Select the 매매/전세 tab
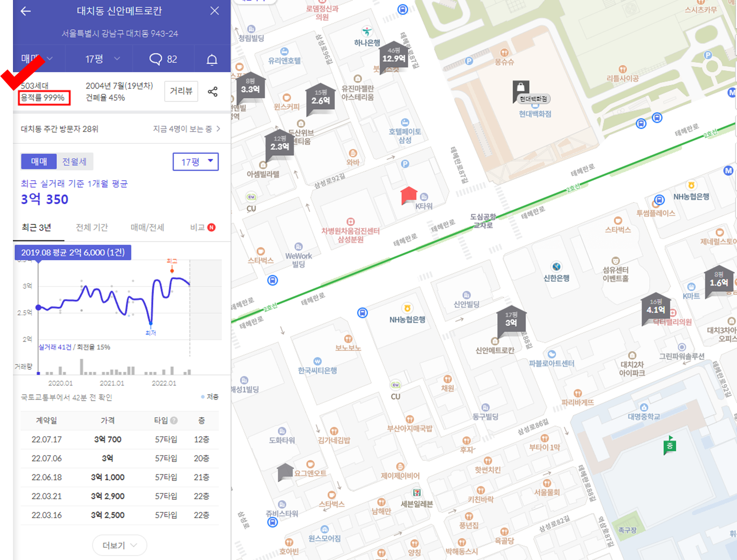737x560 pixels. coord(147,227)
